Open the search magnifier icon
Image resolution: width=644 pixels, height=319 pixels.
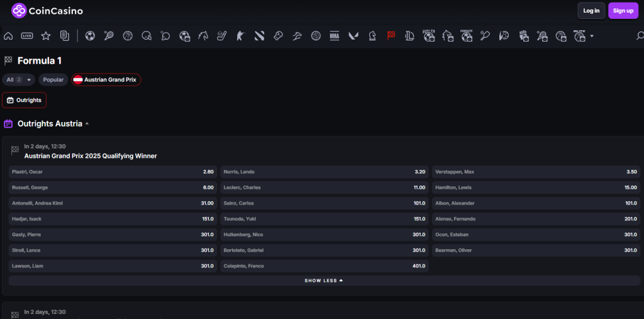[x=640, y=36]
